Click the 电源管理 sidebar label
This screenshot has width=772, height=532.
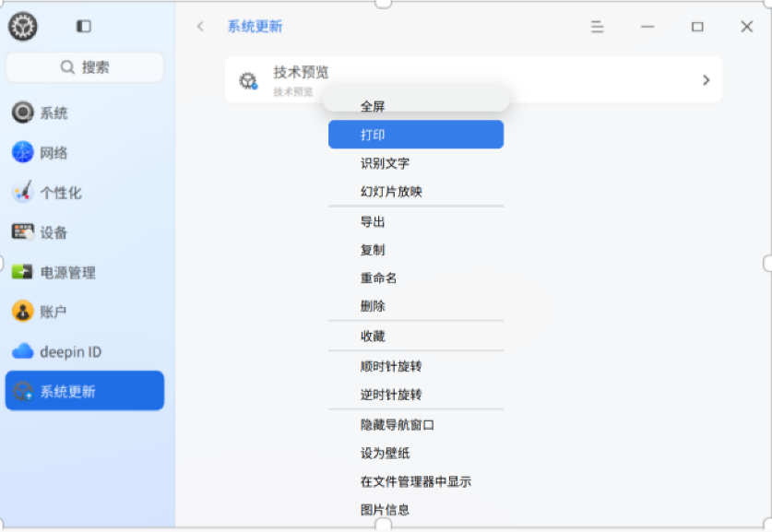tap(68, 272)
